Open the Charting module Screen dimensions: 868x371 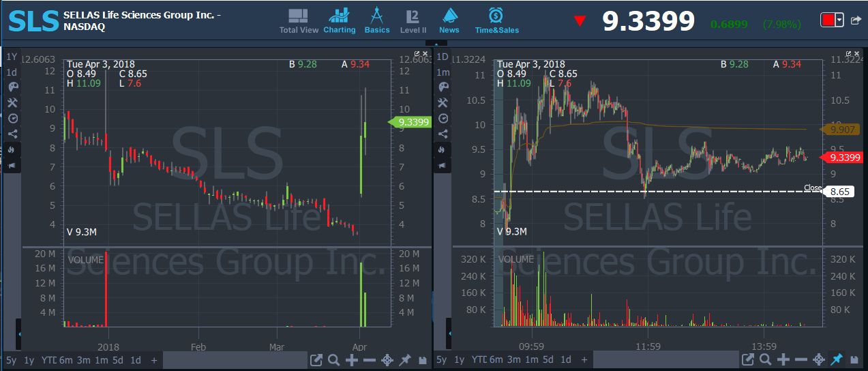point(339,21)
